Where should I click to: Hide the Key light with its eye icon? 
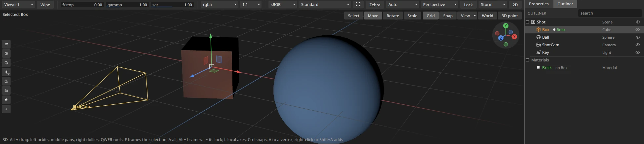(x=638, y=53)
